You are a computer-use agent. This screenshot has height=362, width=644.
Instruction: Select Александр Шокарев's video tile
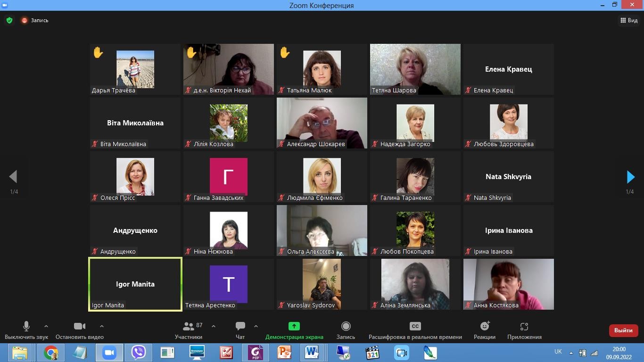(322, 123)
